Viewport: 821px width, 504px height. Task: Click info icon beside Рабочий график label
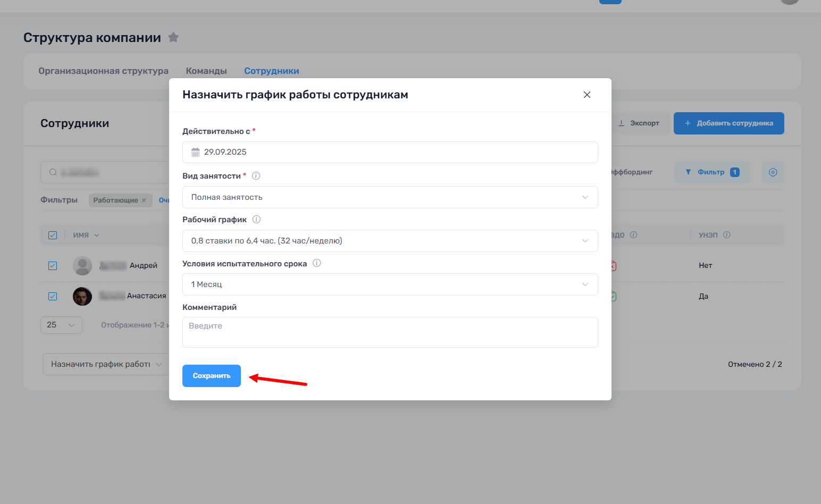(x=256, y=220)
